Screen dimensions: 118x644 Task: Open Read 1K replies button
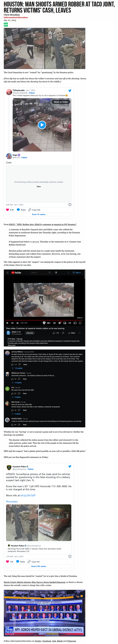39,214
